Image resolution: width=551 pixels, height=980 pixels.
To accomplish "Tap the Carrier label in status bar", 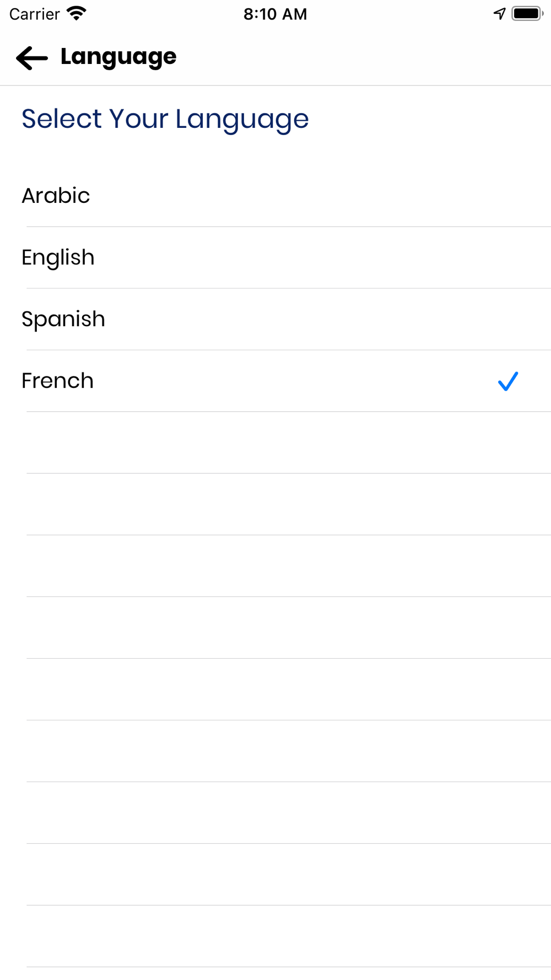I will tap(34, 14).
